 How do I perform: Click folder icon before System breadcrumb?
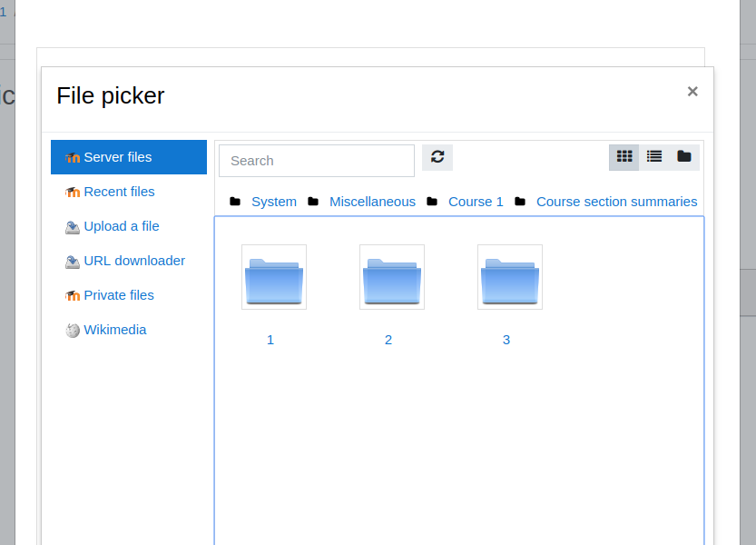tap(235, 202)
